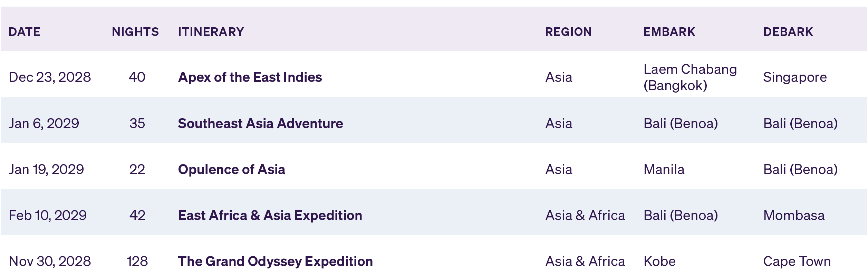
Task: View East Africa & Asia Expedition details
Action: 270,216
